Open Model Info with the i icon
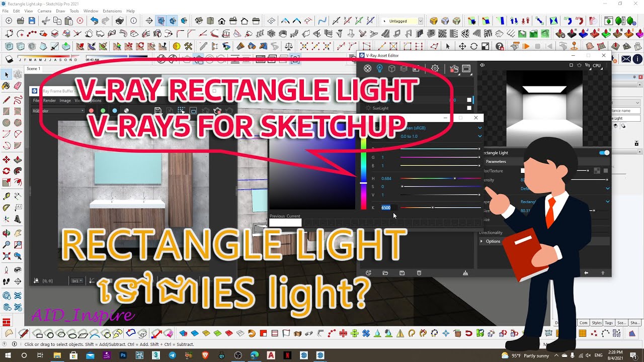The height and width of the screenshot is (362, 644). click(x=133, y=21)
